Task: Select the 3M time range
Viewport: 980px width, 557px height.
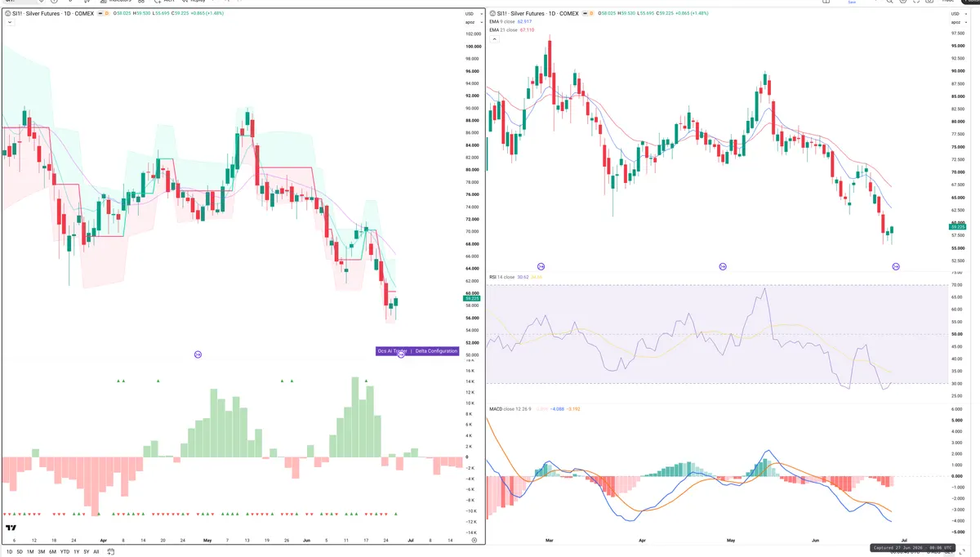Action: (x=41, y=551)
